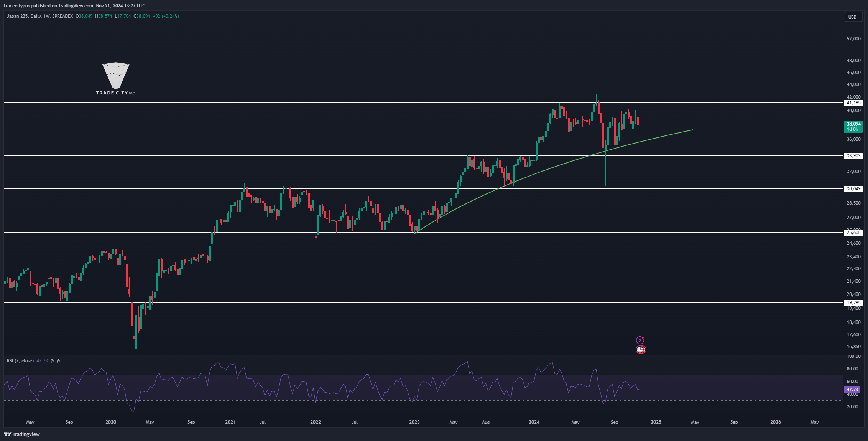This screenshot has width=868, height=441.
Task: Click the Japan 225 symbol name in legend
Action: pyautogui.click(x=17, y=16)
